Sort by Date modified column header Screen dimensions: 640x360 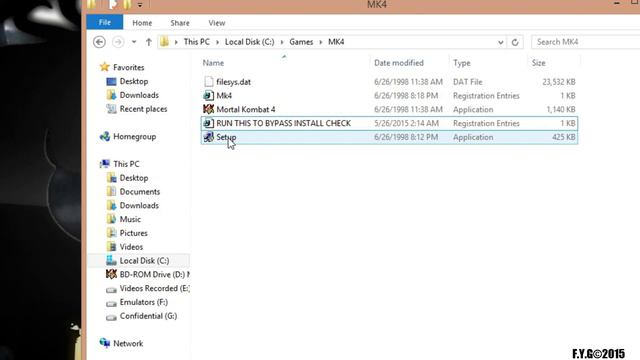click(399, 63)
